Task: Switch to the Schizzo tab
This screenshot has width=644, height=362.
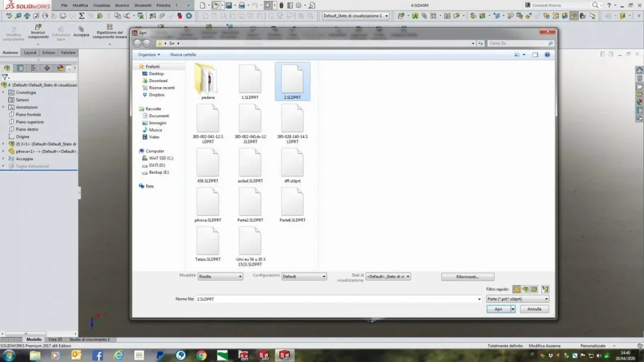Action: (49, 53)
